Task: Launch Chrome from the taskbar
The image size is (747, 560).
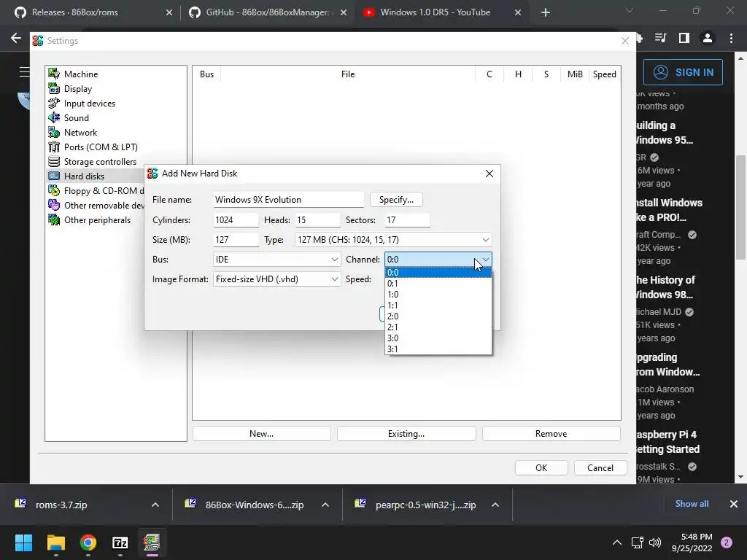Action: click(x=88, y=542)
